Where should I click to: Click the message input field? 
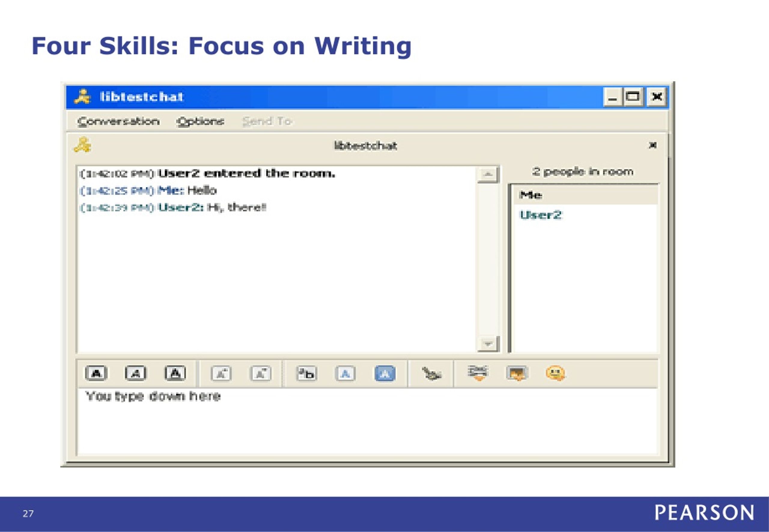[367, 421]
